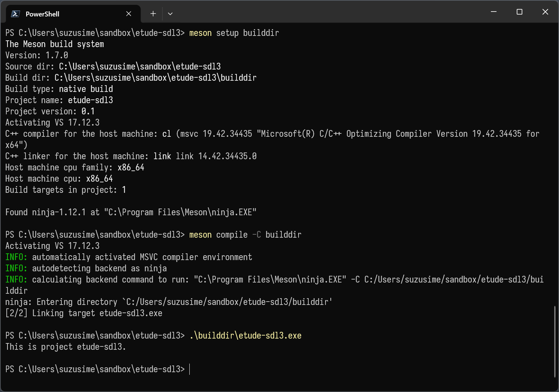Click the 'Version: 1.7.0' line
Image resolution: width=559 pixels, height=392 pixels.
point(37,55)
